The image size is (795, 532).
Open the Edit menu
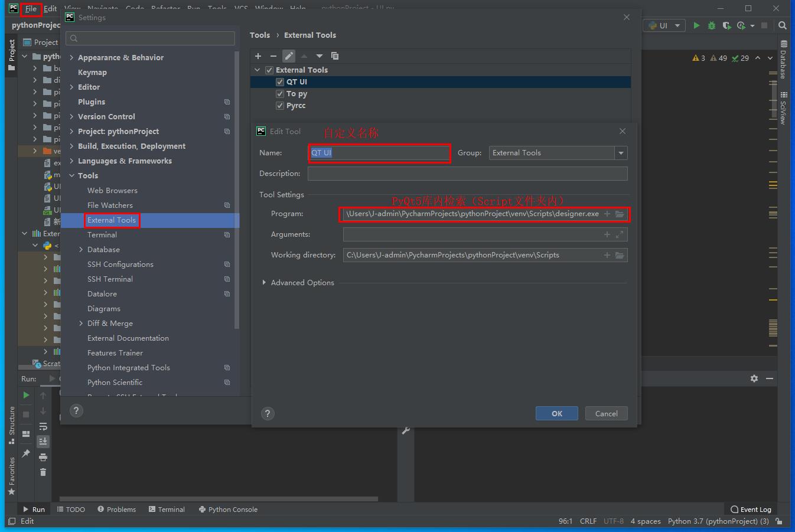tap(50, 9)
